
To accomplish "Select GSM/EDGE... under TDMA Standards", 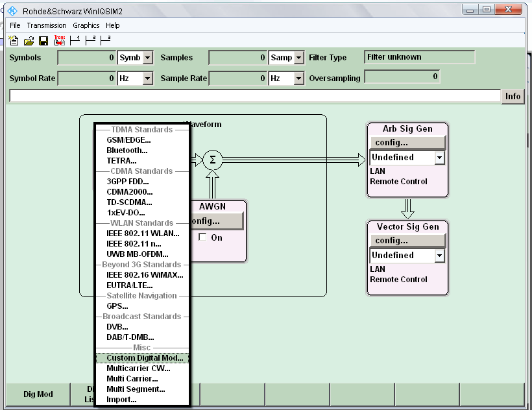I will [x=128, y=140].
